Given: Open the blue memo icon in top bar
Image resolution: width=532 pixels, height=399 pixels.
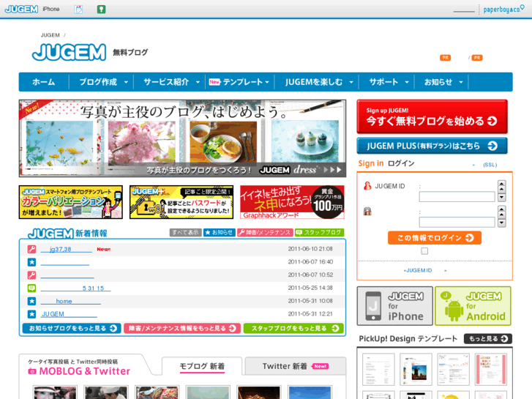Looking at the screenshot, I should point(78,10).
